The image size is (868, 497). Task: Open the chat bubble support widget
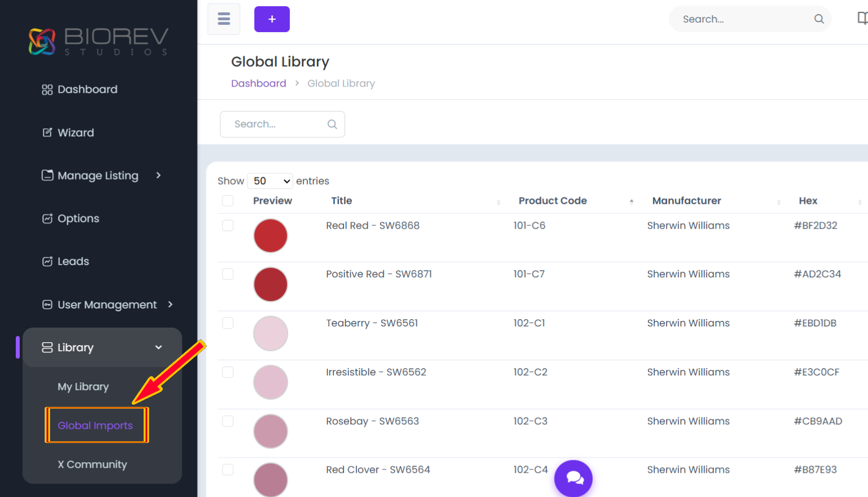[574, 478]
